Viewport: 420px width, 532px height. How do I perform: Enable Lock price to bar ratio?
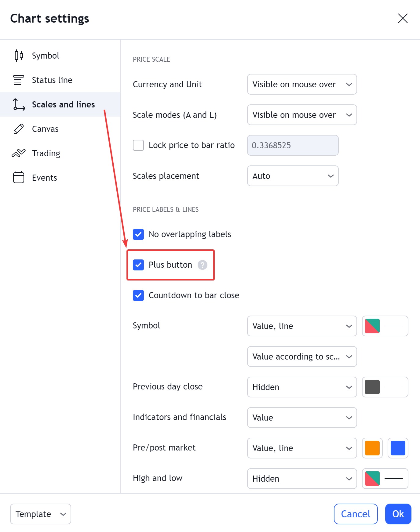coord(138,145)
